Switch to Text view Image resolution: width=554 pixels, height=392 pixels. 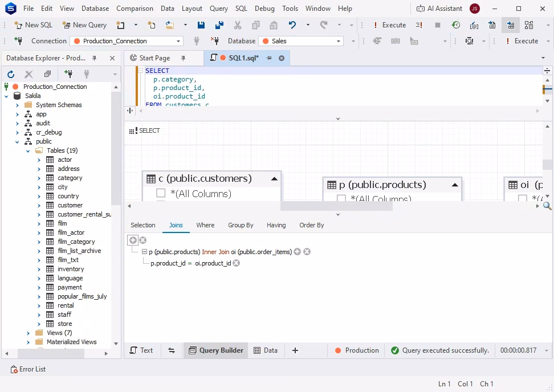tap(142, 350)
